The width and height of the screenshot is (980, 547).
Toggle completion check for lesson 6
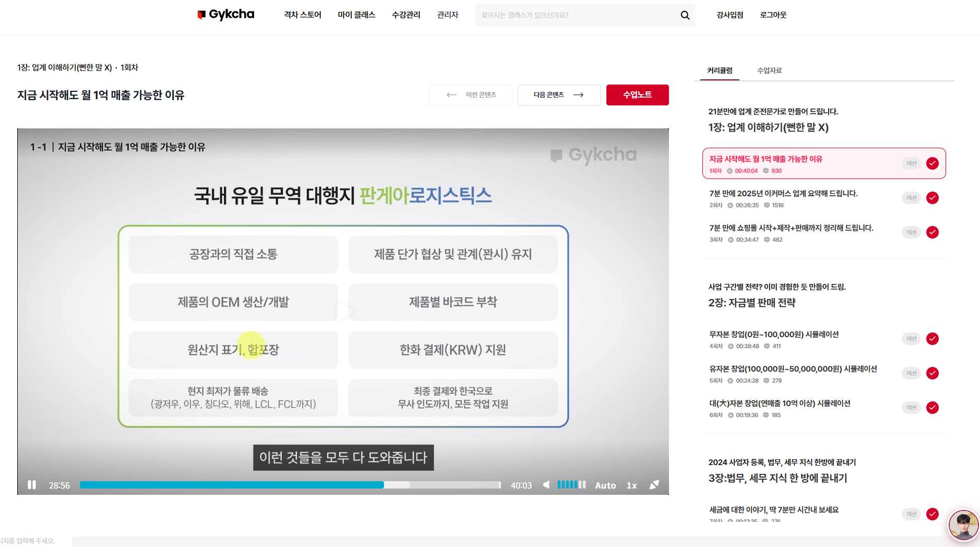tap(932, 408)
